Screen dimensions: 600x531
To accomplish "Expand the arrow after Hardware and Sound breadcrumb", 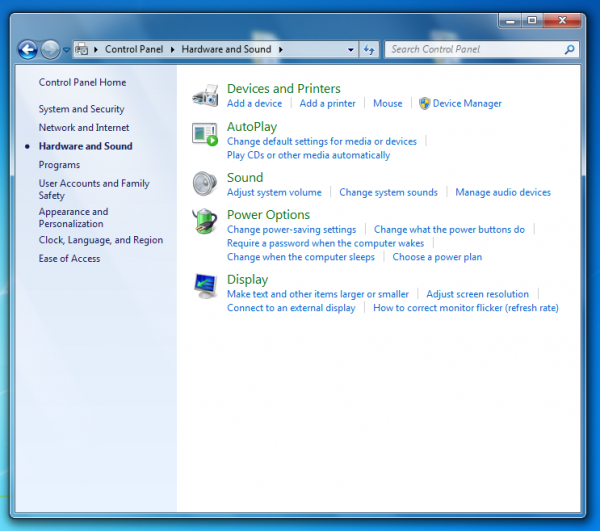I will [x=280, y=49].
